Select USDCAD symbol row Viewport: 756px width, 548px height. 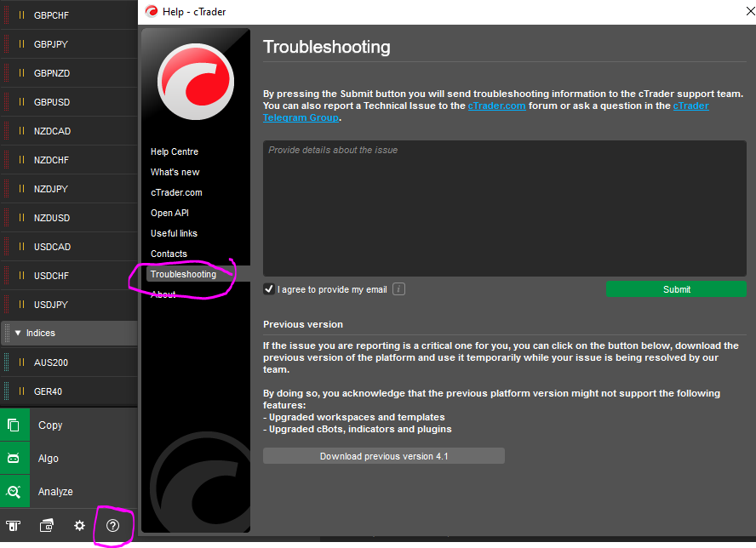[69, 246]
